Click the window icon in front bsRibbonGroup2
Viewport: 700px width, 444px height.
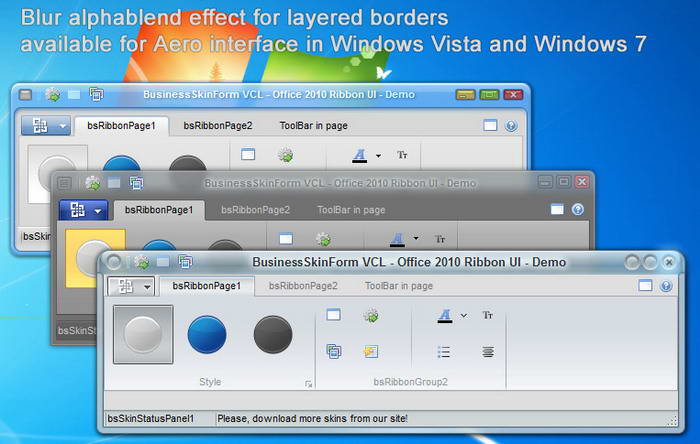tap(333, 315)
